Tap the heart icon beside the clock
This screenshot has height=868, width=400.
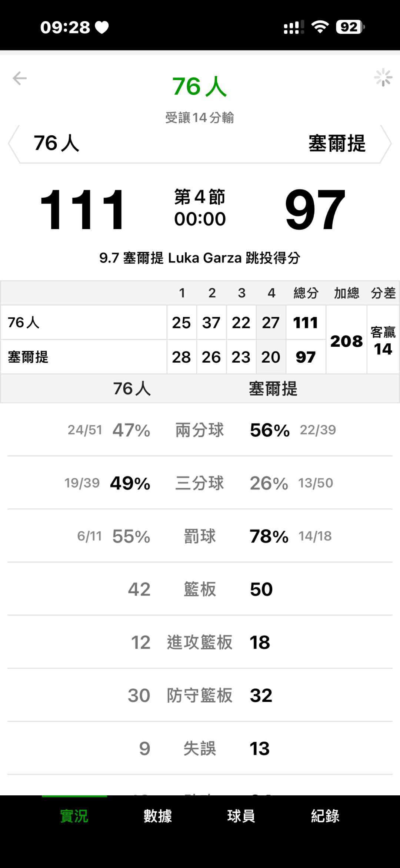(102, 27)
